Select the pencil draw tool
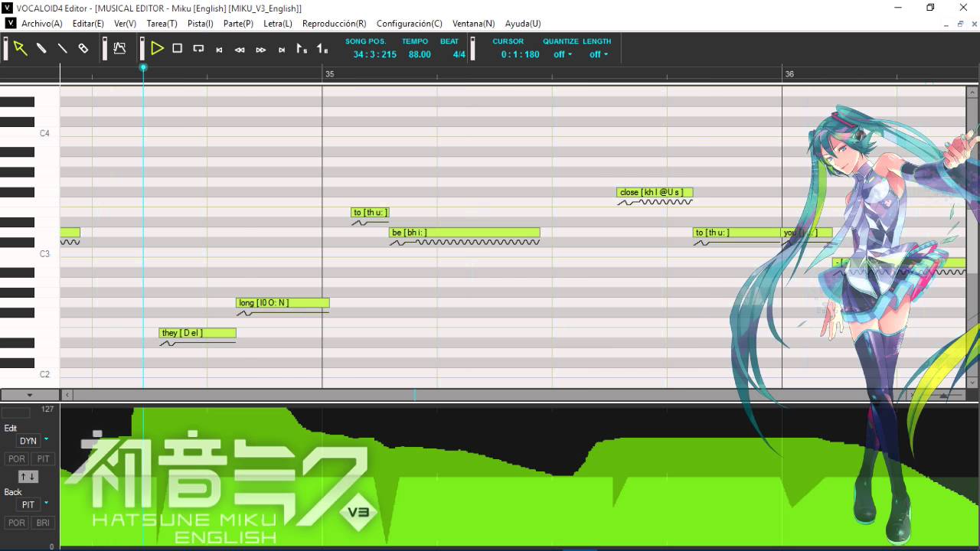Image resolution: width=980 pixels, height=551 pixels. click(x=41, y=48)
